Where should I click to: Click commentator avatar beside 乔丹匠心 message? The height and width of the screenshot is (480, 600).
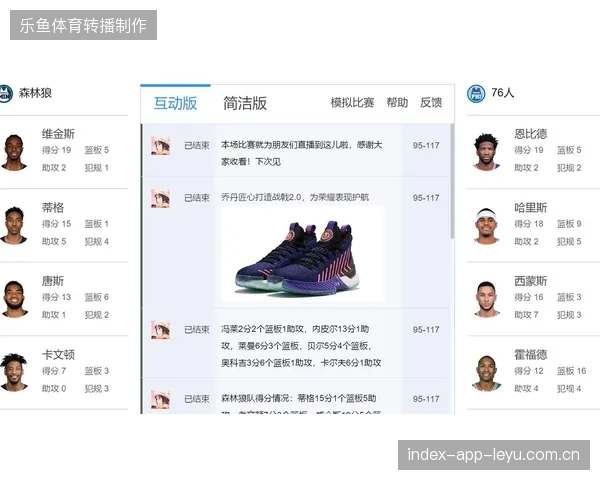[160, 198]
